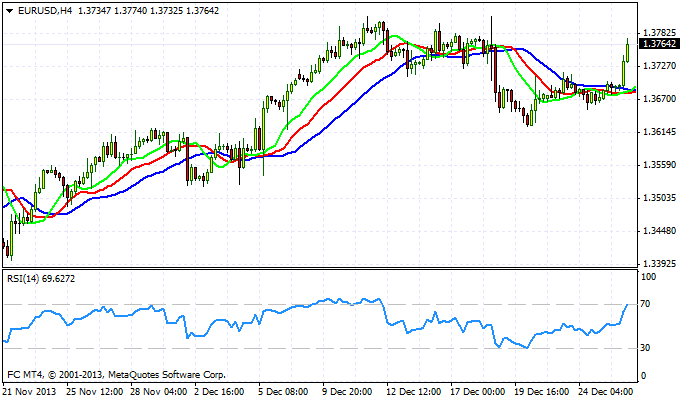The image size is (680, 400).
Task: Click the OHLC values 1.37347 1.37740 text
Action: click(x=112, y=11)
